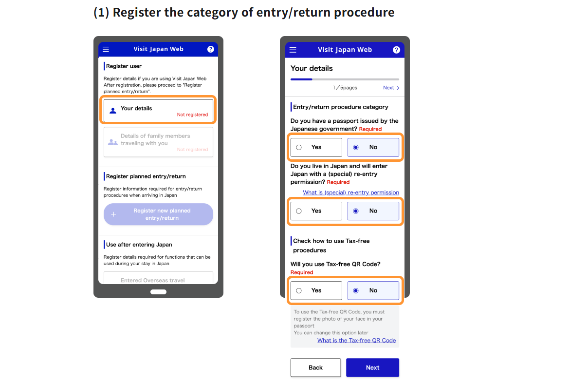Open hamburger menu on right phone
Screen dimensions: 588x384
click(x=293, y=50)
